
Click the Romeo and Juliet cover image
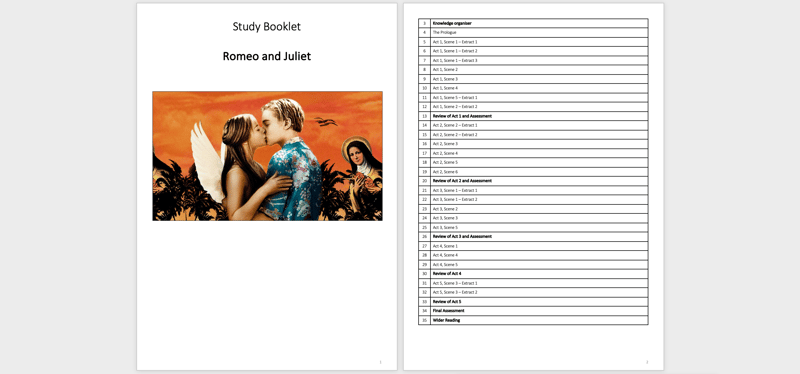pos(267,156)
